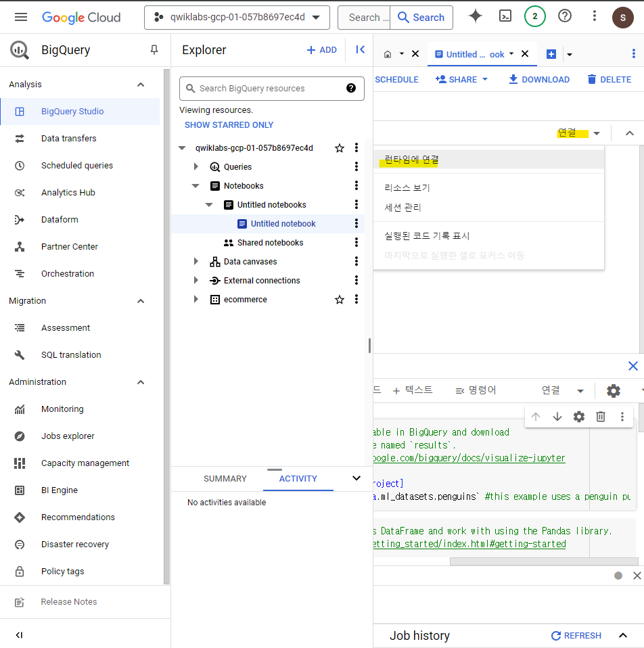Open actions menu for ecommerce dataset
Image resolution: width=644 pixels, height=648 pixels.
356,299
